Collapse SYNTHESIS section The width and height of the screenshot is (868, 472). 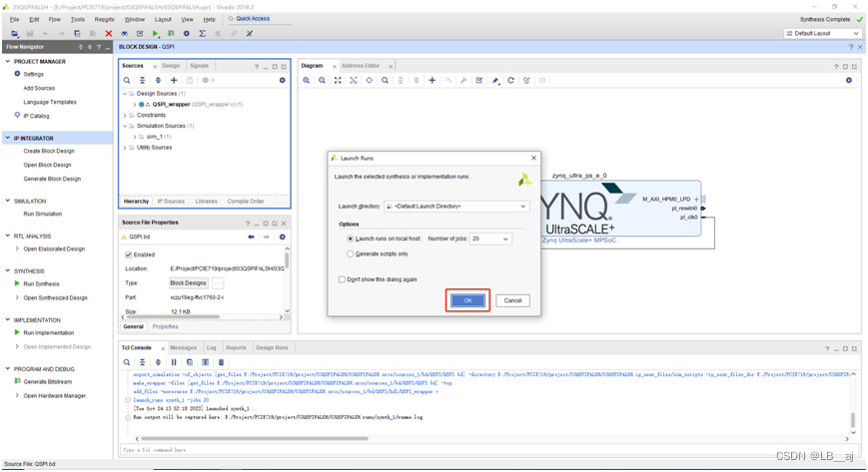(x=8, y=271)
